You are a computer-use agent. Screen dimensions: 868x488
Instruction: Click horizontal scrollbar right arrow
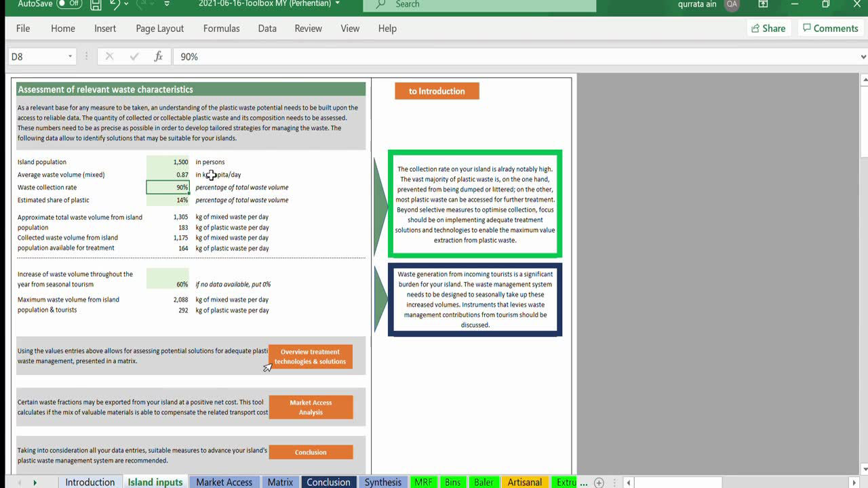[x=854, y=483]
